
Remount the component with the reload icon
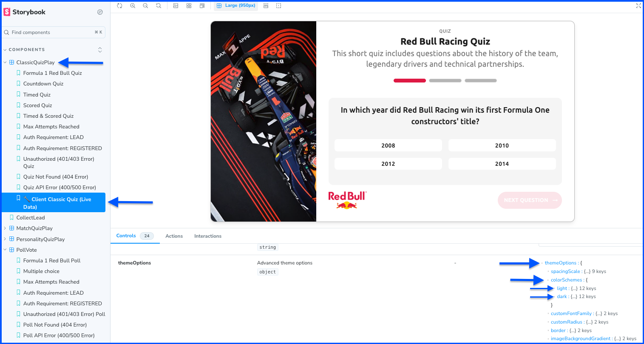(x=120, y=6)
